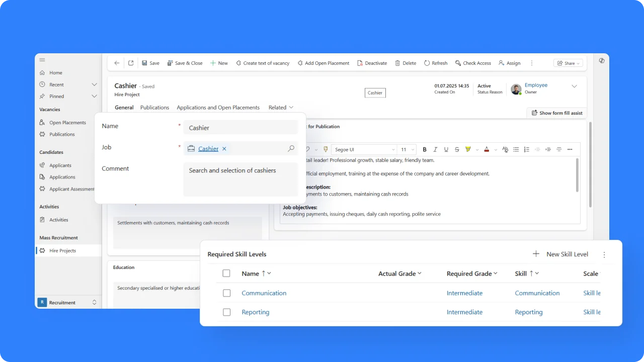Click the Refresh icon in the toolbar

coord(427,63)
